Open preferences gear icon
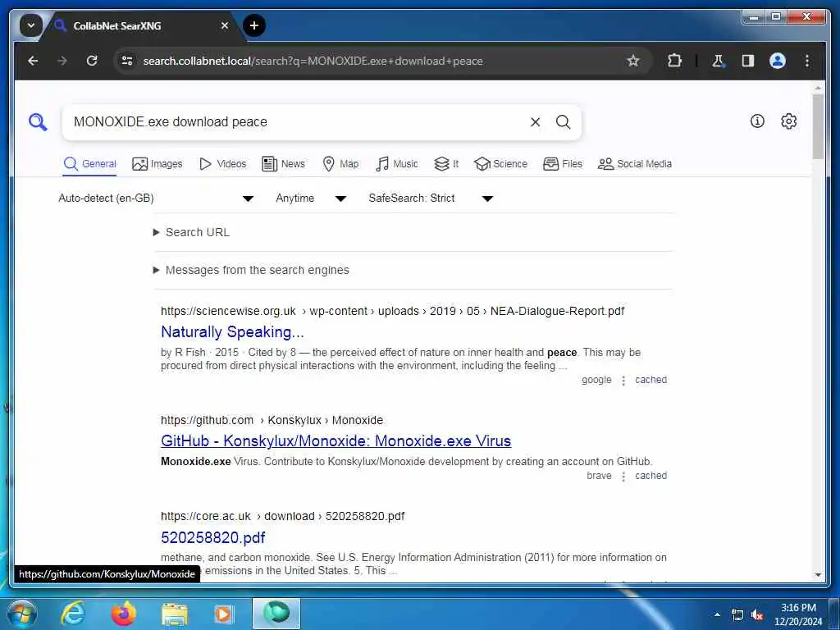Screen dimensions: 840x630 click(788, 121)
